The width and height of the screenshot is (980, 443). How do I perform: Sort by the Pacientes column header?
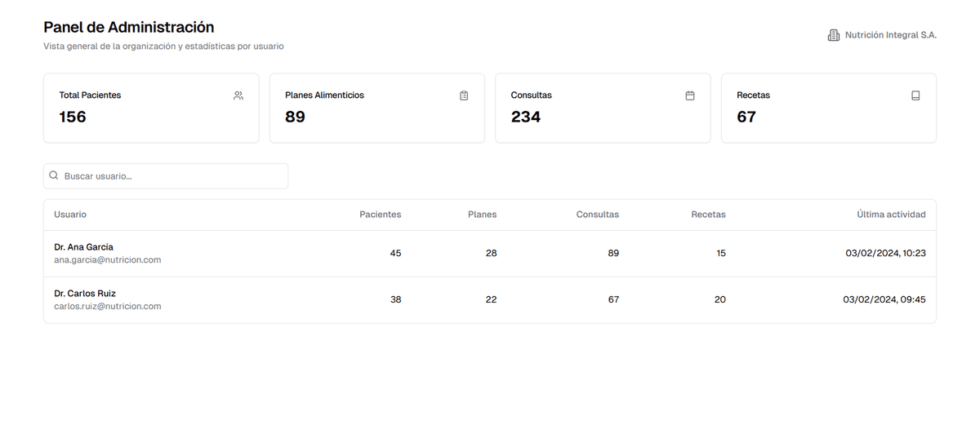[380, 215]
